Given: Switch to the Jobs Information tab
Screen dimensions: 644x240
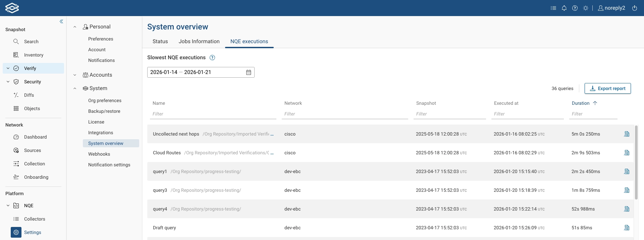Looking at the screenshot, I should pyautogui.click(x=199, y=42).
